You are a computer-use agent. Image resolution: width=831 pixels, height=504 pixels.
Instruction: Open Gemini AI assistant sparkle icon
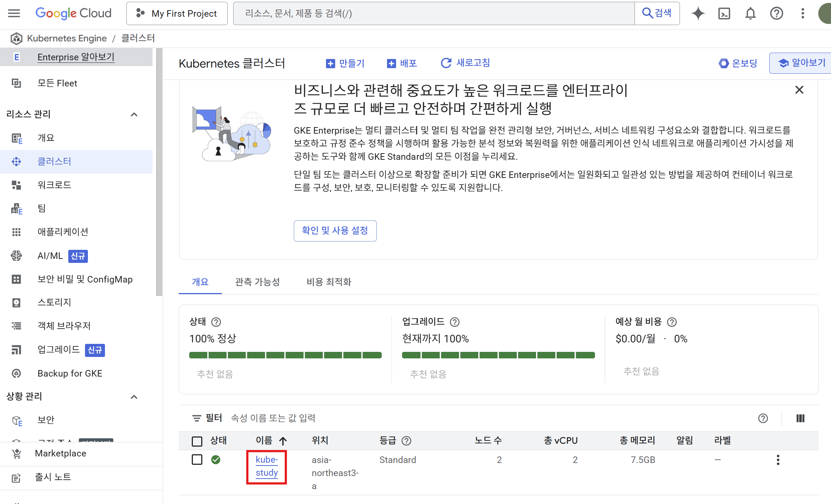click(698, 13)
